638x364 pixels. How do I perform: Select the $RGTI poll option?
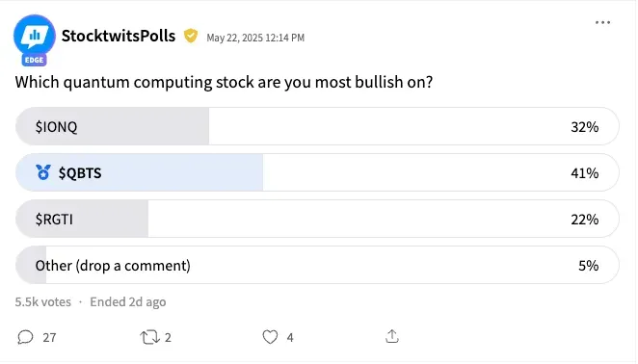(x=317, y=219)
